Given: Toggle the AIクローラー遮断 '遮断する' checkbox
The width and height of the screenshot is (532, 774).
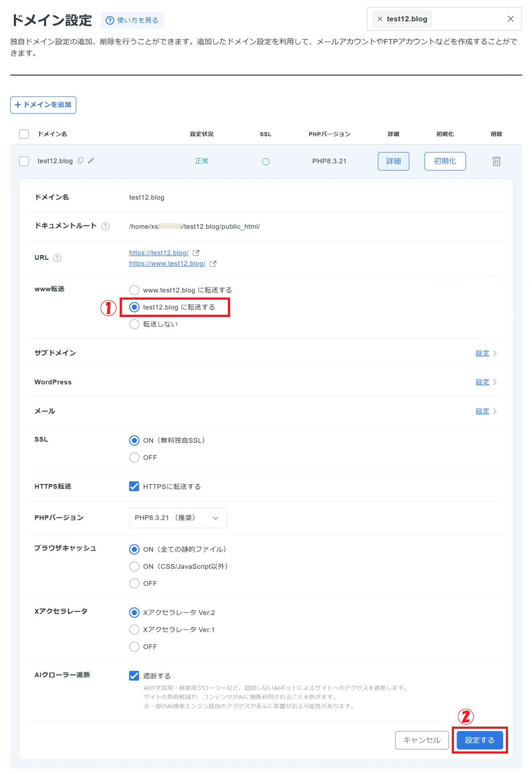Looking at the screenshot, I should pos(134,676).
